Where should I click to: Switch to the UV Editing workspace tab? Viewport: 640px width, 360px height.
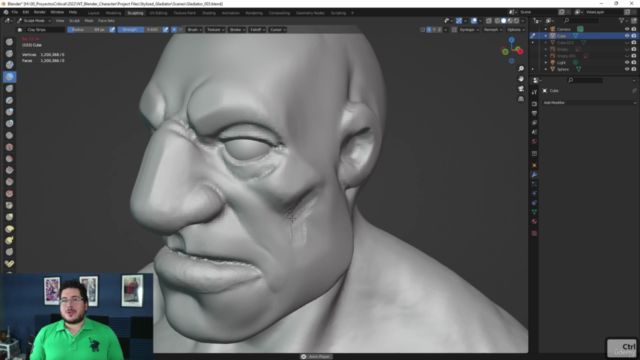pyautogui.click(x=158, y=13)
